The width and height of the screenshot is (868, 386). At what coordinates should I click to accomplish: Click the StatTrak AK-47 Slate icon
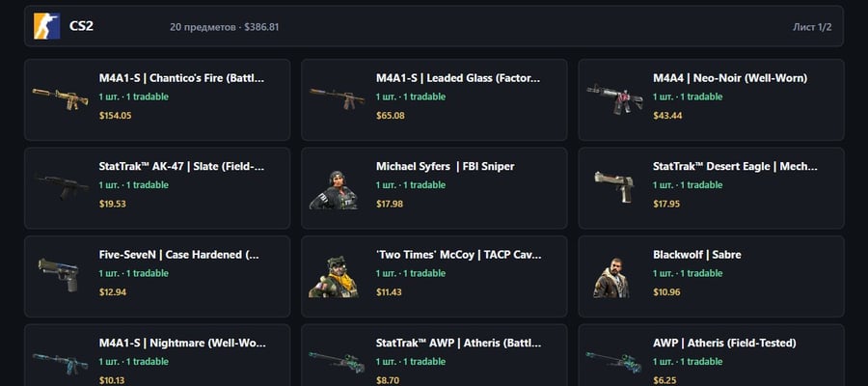61,187
